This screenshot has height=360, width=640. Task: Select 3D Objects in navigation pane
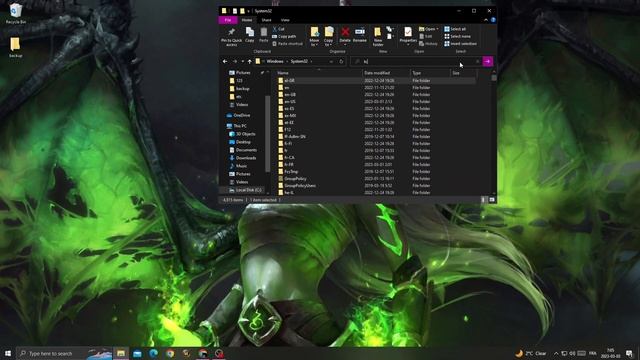pyautogui.click(x=242, y=134)
